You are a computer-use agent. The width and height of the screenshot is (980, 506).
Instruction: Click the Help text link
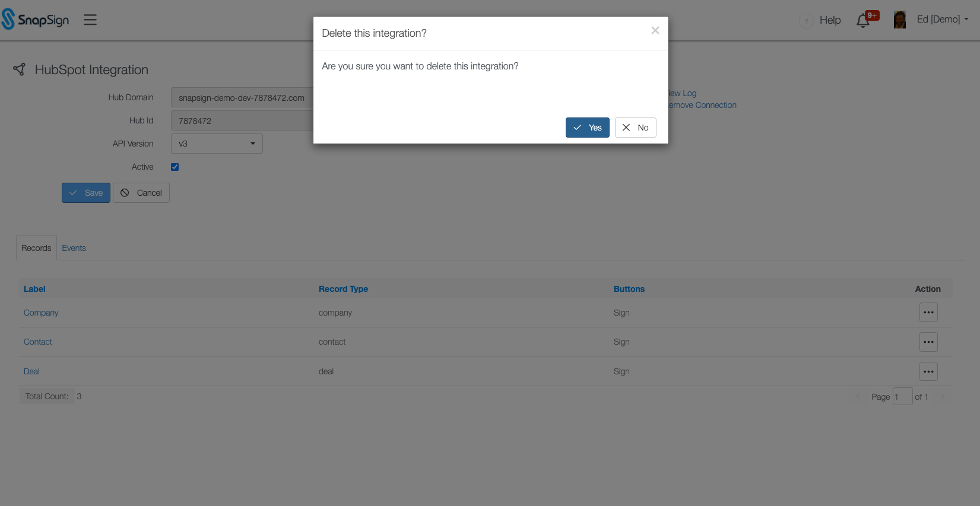830,20
